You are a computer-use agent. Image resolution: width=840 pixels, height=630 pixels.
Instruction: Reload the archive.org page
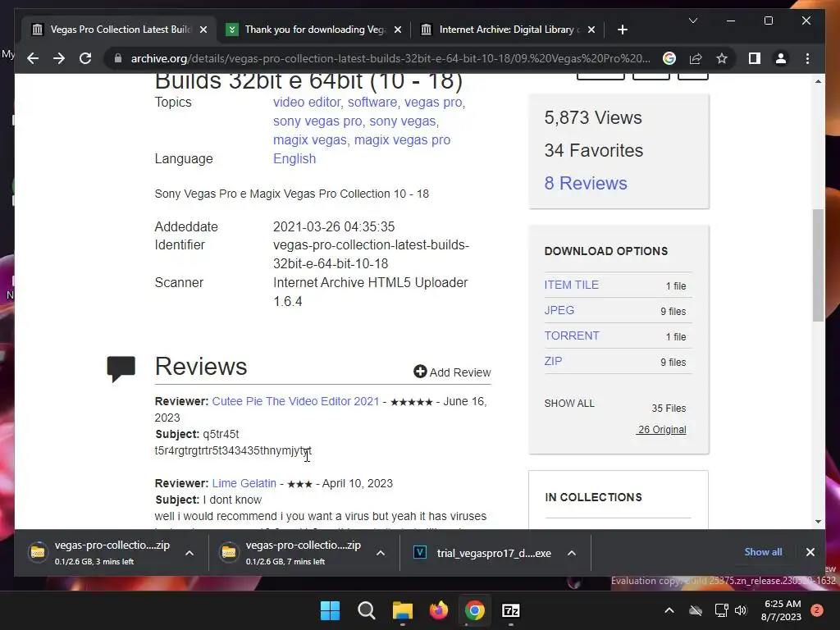click(85, 58)
